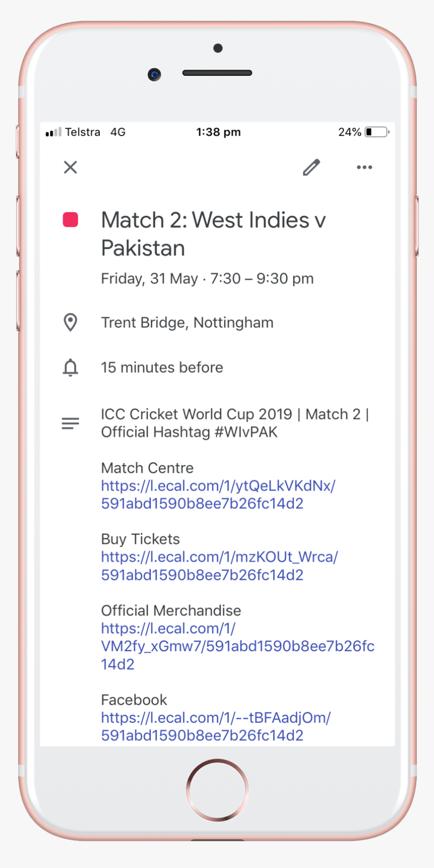
Task: Open the Buy Tickets link
Action: point(219,566)
